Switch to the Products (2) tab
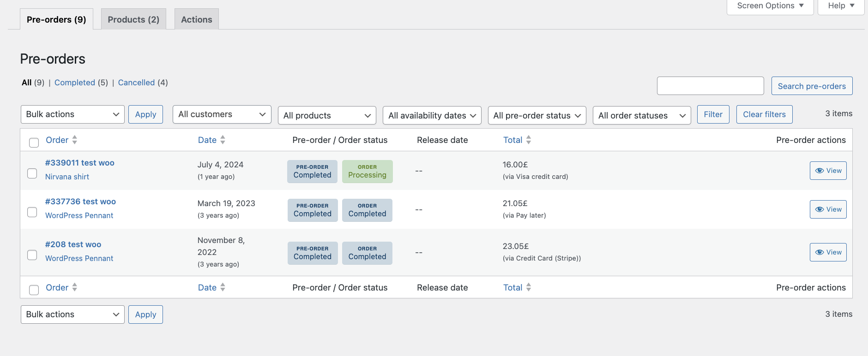Viewport: 868px width, 356px height. point(133,19)
